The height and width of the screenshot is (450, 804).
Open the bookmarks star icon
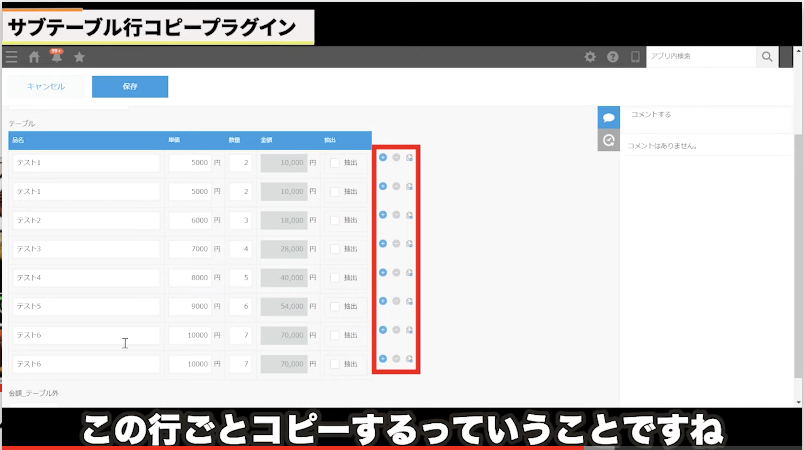point(79,57)
